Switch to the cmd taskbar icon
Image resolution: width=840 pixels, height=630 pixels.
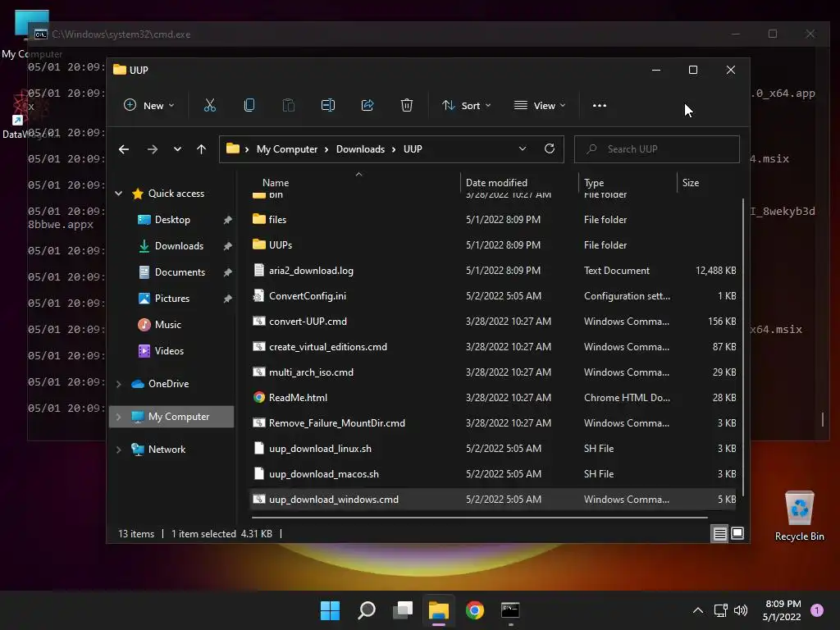click(x=510, y=610)
